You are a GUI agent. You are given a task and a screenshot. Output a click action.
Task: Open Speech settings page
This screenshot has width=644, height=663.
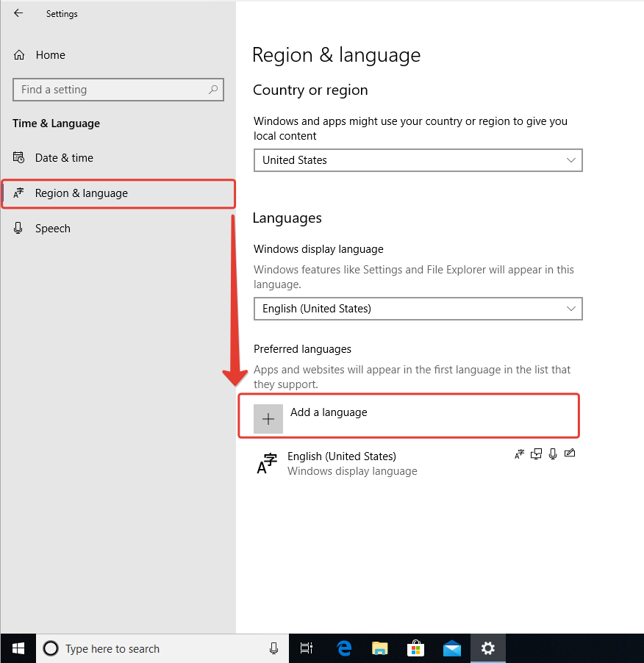[52, 229]
